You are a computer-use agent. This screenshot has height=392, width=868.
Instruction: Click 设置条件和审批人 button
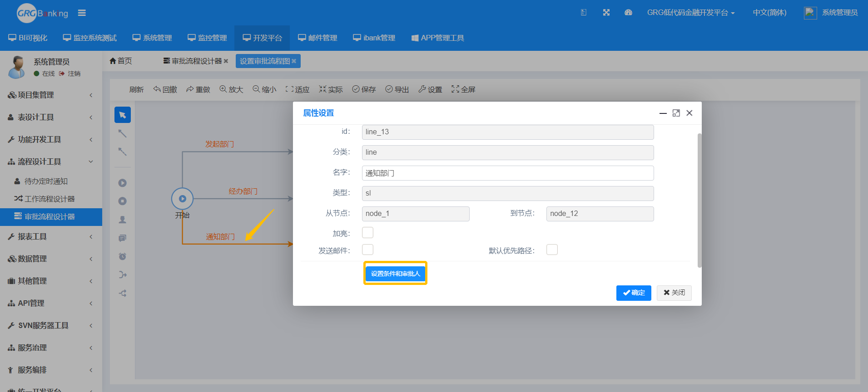tap(395, 274)
